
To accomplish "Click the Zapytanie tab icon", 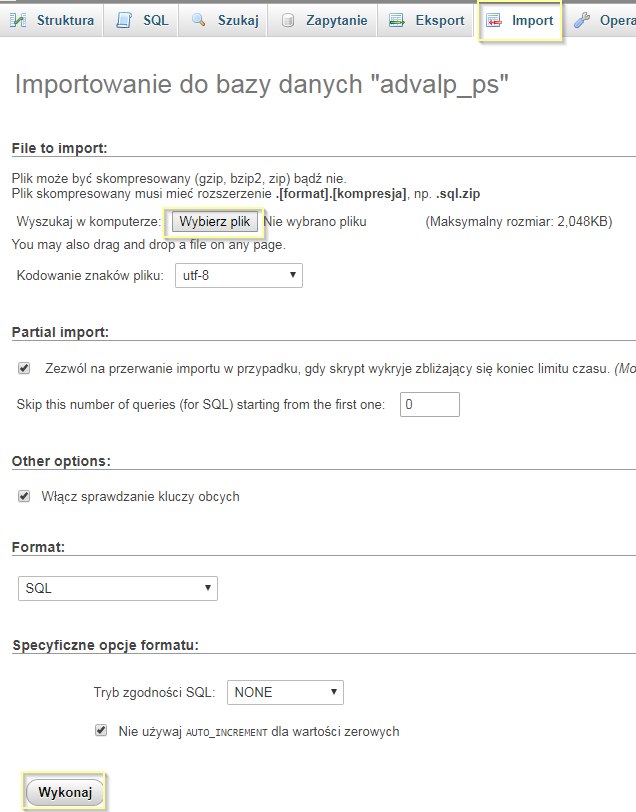I will pyautogui.click(x=288, y=20).
